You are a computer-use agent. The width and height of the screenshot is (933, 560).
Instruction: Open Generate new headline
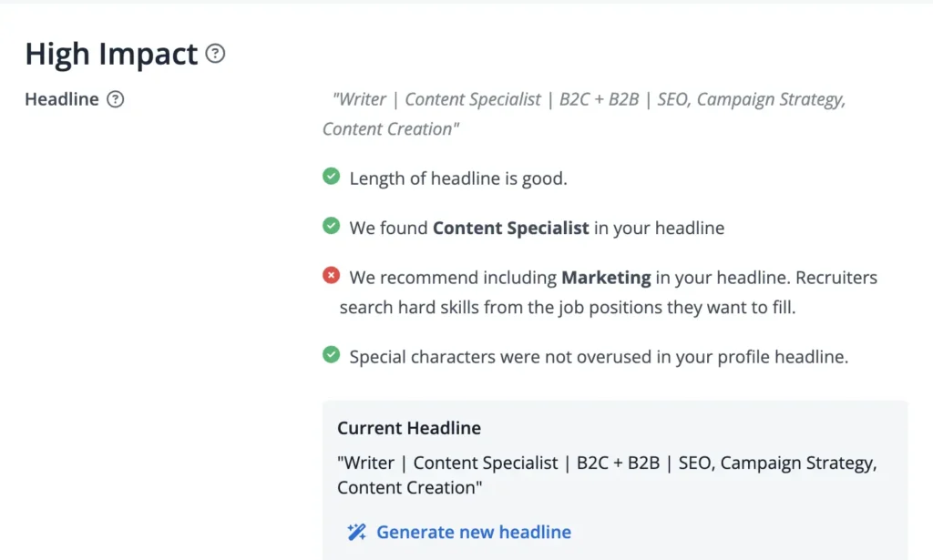(473, 532)
